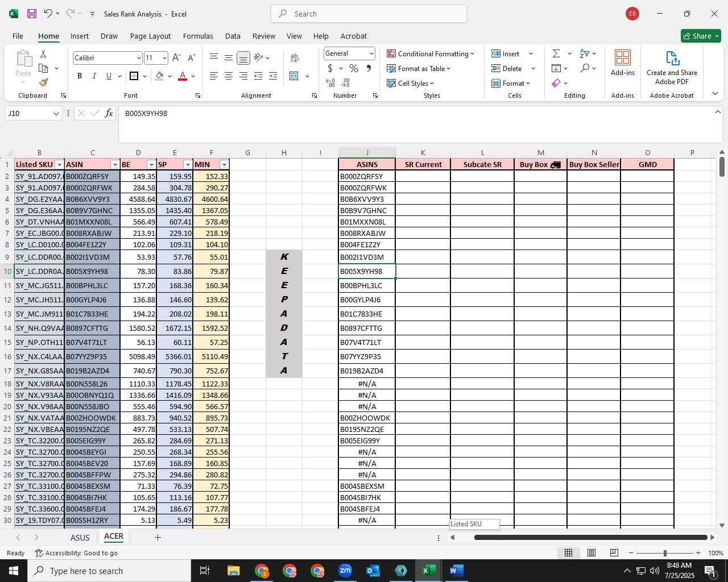The image size is (728, 582).
Task: Open the MIN column filter dropdown
Action: 224,165
